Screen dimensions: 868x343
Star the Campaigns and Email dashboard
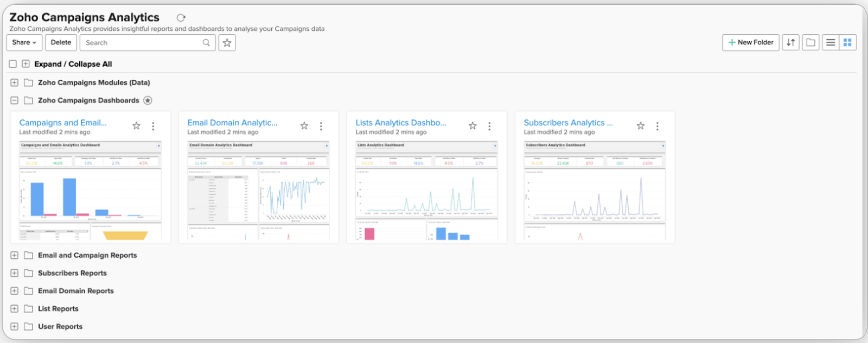point(136,126)
